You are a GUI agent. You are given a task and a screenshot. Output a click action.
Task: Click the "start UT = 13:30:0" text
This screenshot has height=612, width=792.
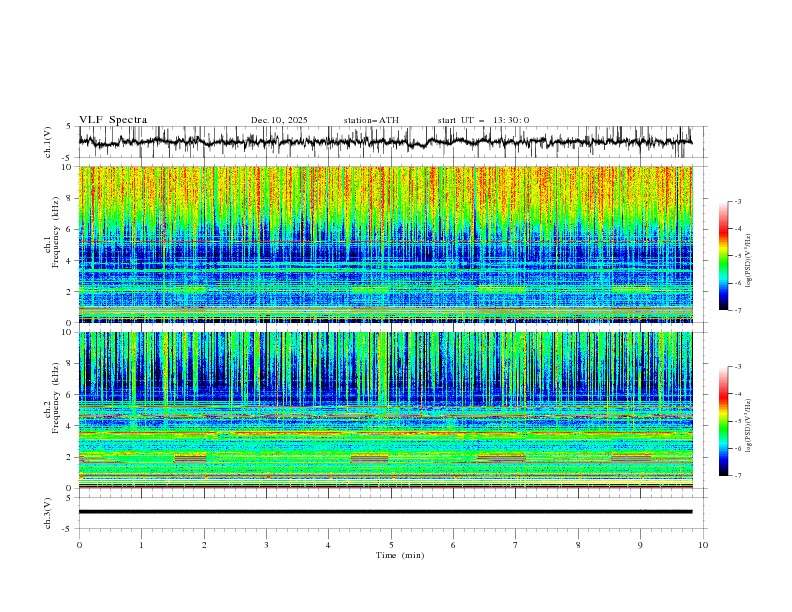[483, 120]
